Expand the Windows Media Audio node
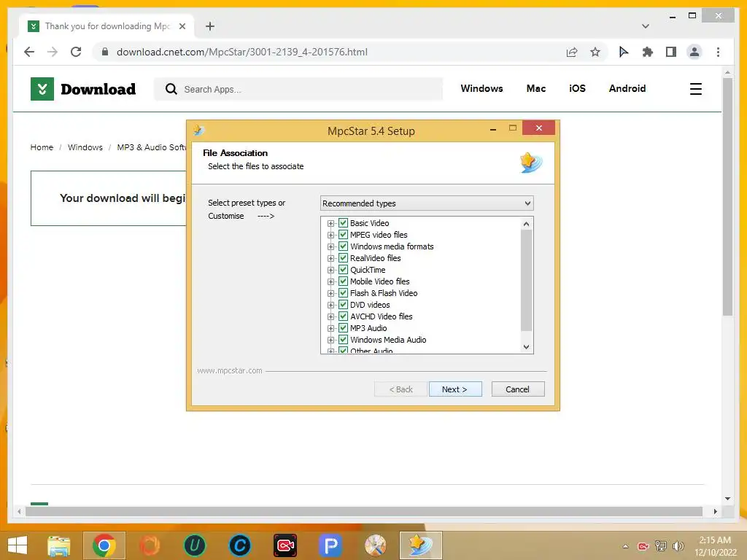This screenshot has width=747, height=560. (330, 340)
